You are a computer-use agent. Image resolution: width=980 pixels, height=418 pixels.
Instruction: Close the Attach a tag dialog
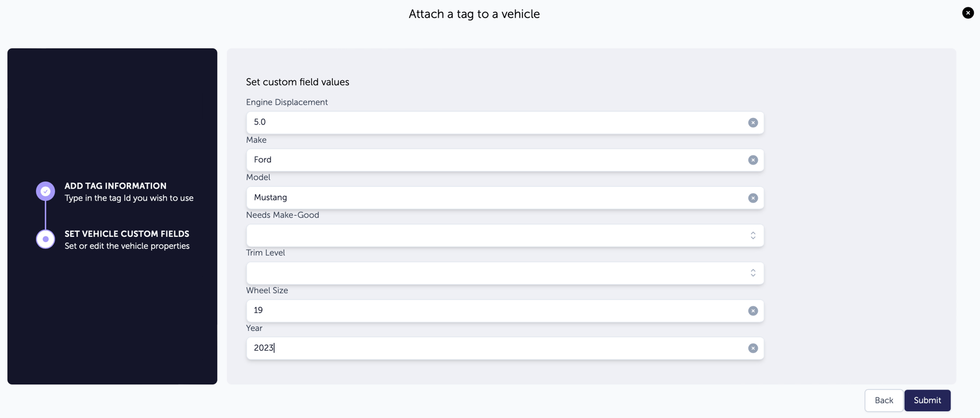coord(967,12)
